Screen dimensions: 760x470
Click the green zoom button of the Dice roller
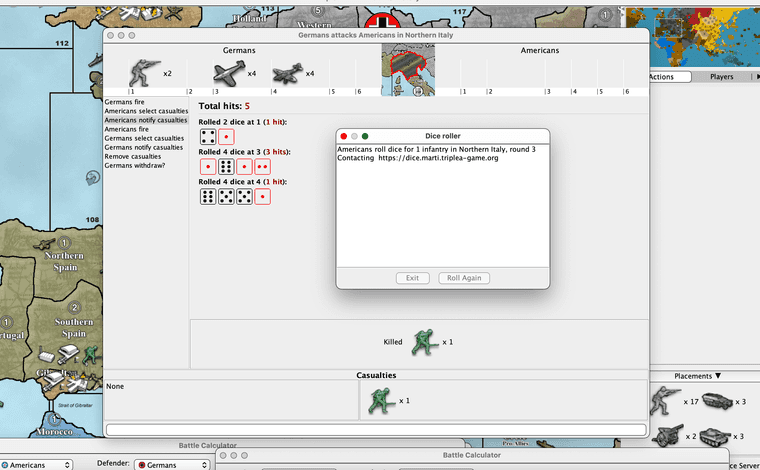point(365,136)
